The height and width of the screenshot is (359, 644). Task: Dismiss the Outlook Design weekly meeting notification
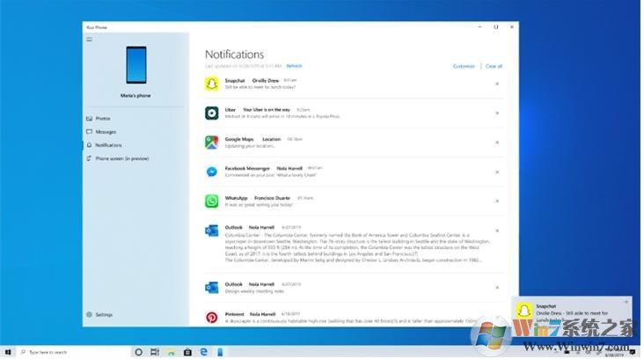click(497, 288)
